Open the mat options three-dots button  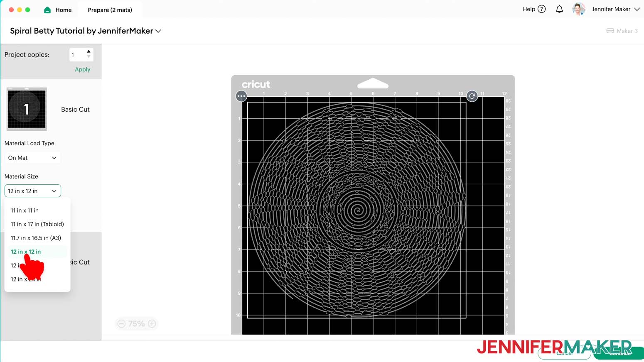point(241,96)
